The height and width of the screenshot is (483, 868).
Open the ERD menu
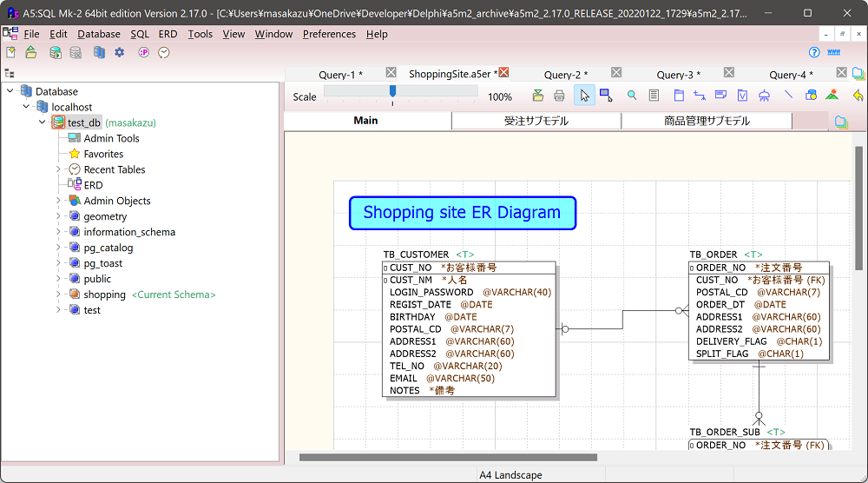[168, 34]
